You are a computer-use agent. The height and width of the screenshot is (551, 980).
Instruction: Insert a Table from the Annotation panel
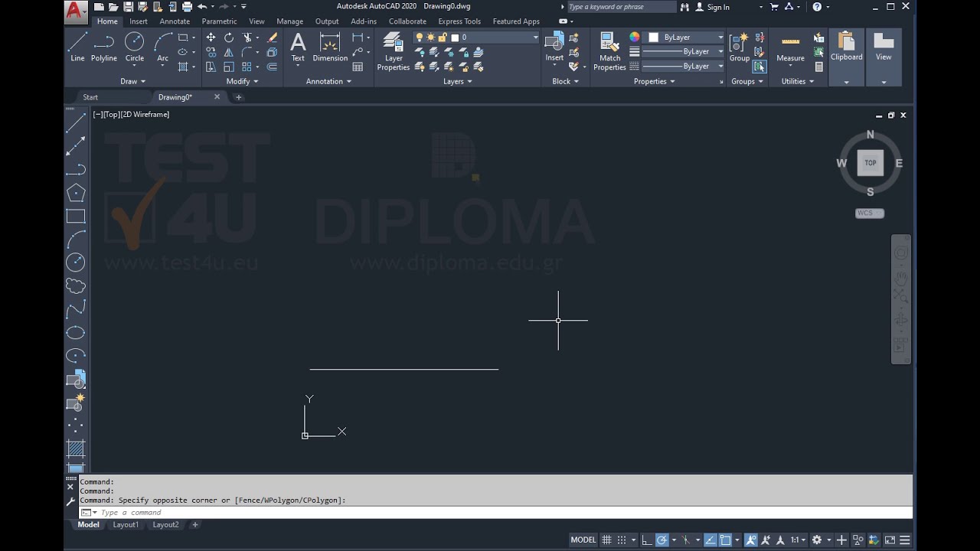click(358, 67)
